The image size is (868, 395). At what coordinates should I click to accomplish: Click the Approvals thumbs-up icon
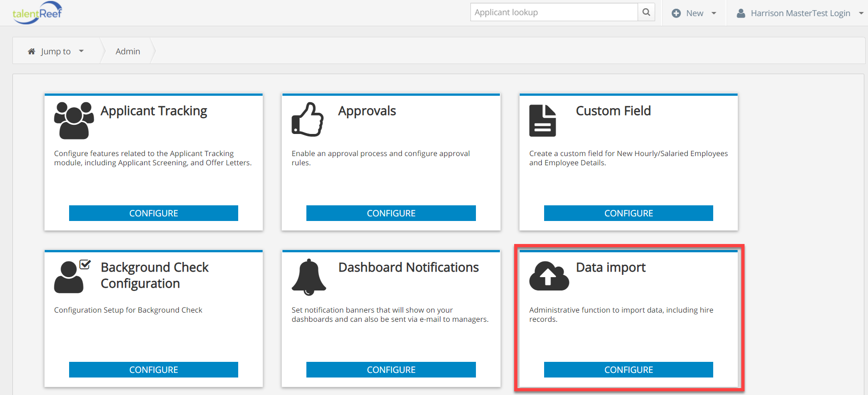pos(308,120)
